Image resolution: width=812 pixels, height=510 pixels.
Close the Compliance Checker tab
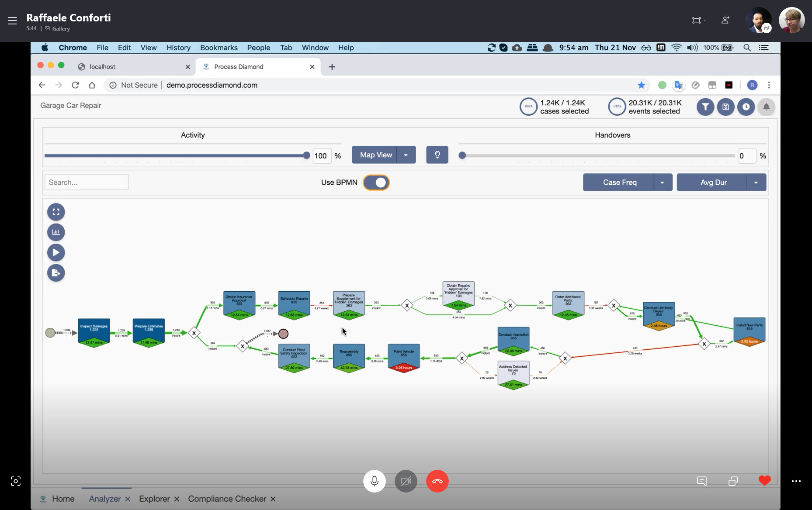273,499
